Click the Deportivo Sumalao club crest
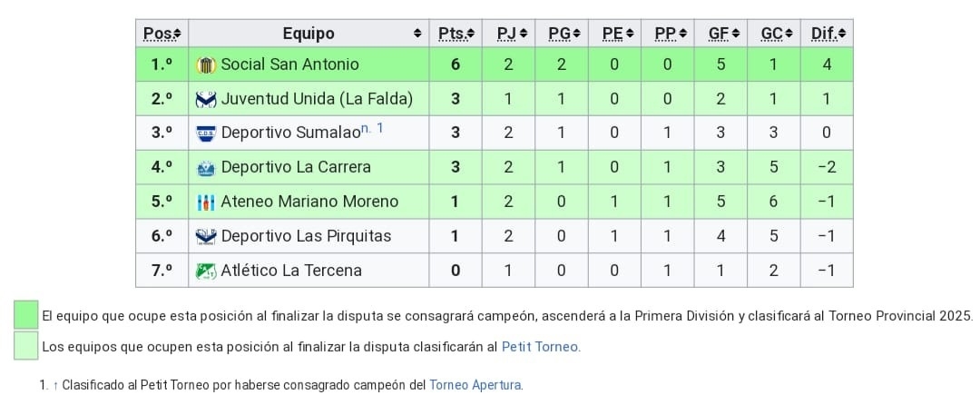The image size is (980, 415). click(206, 133)
